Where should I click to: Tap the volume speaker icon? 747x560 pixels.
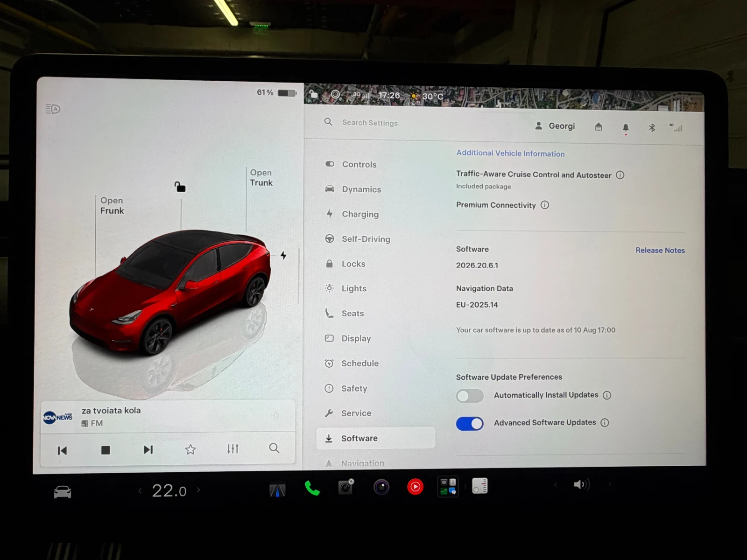tap(582, 484)
